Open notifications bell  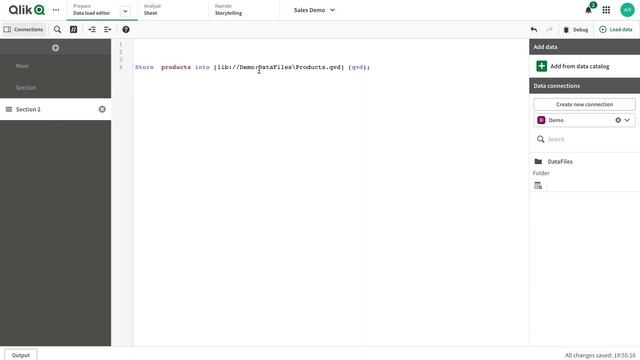(589, 10)
